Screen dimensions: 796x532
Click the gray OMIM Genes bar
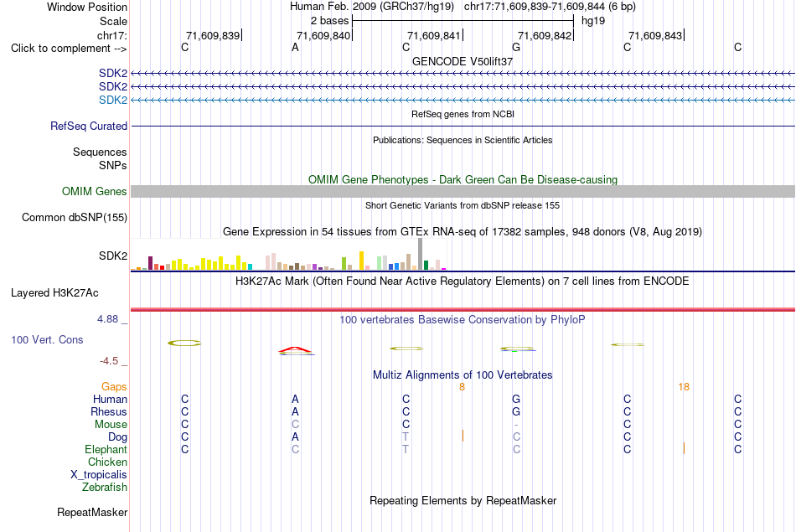click(x=463, y=191)
